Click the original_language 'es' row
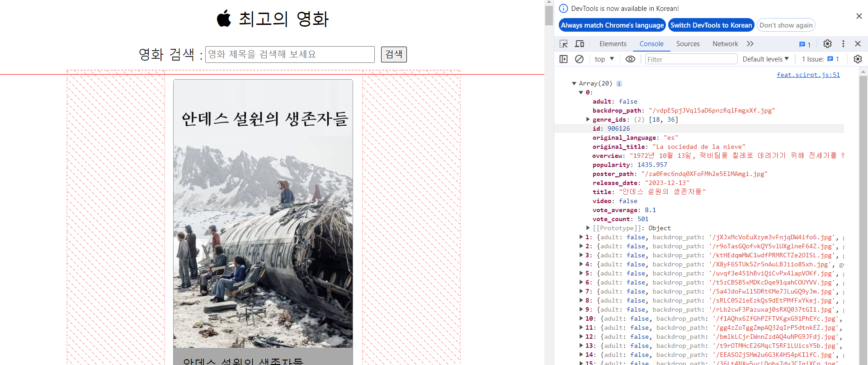Screen dimensions: 868x365 (635, 137)
